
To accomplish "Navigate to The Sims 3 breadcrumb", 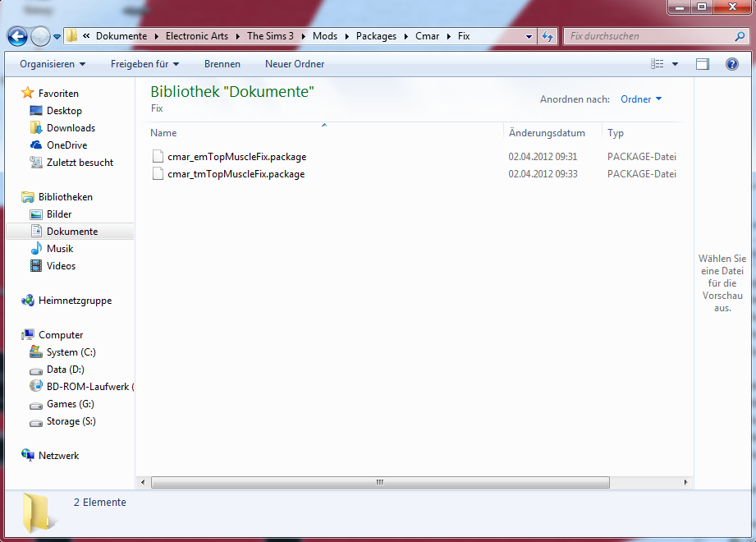I will click(271, 36).
